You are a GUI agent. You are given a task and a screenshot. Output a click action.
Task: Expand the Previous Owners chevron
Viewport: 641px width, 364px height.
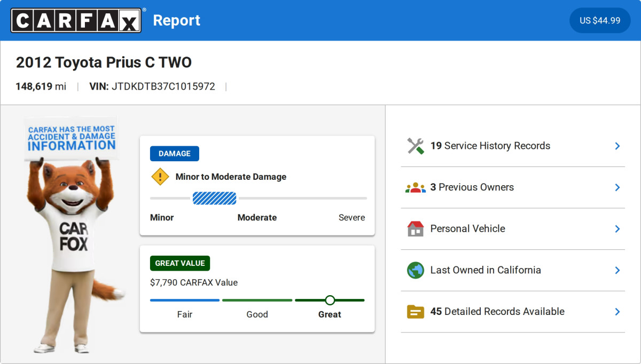(x=617, y=187)
